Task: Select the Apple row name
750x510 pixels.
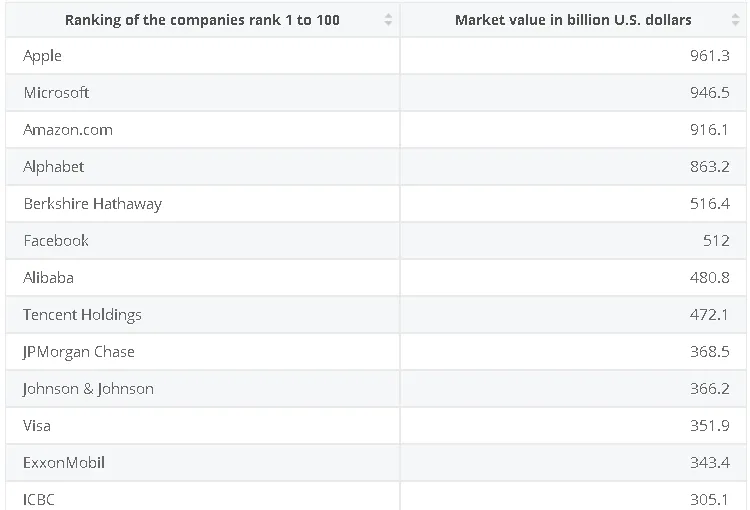Action: point(43,56)
